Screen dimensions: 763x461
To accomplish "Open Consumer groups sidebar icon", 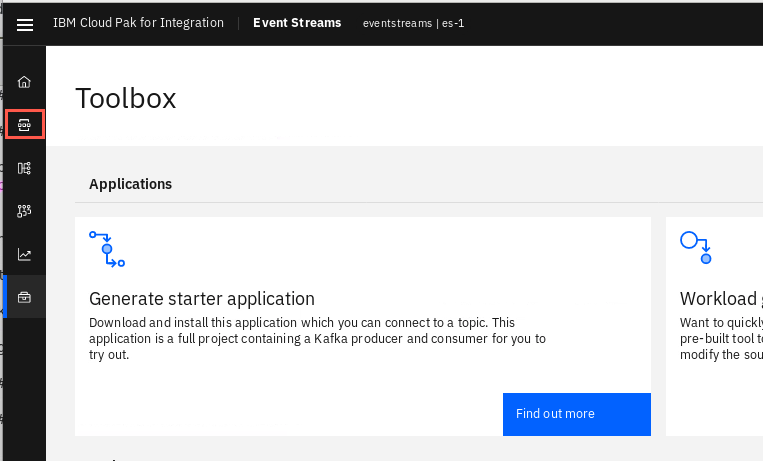I will click(x=24, y=211).
